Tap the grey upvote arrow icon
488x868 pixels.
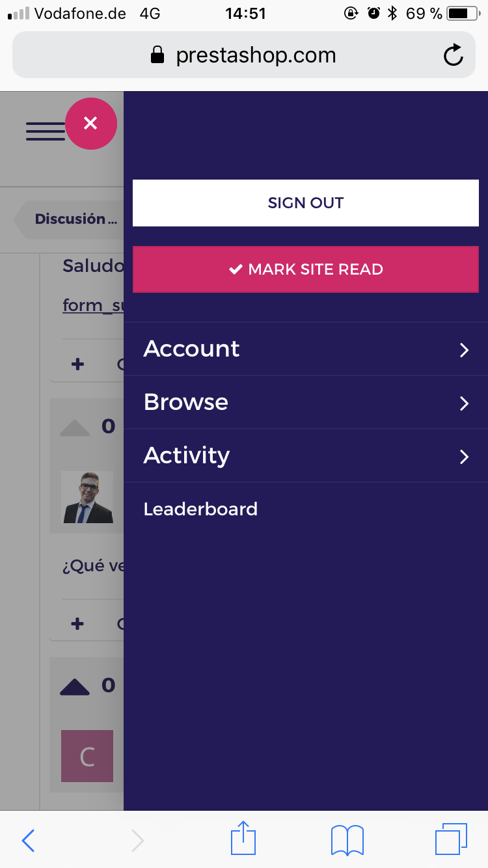75,427
